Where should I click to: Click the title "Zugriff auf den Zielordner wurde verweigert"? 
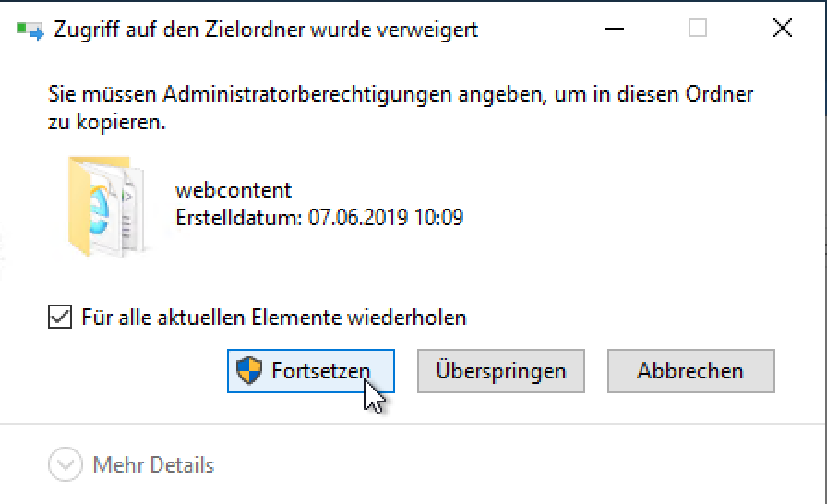click(266, 30)
